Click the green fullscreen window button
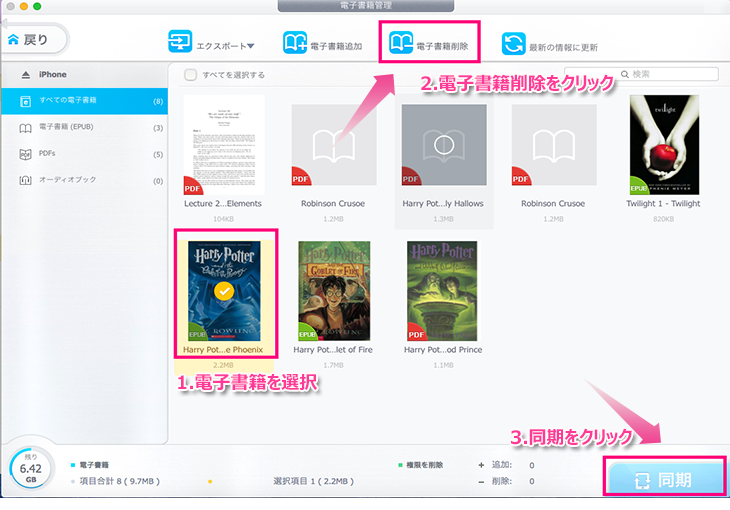 37,6
